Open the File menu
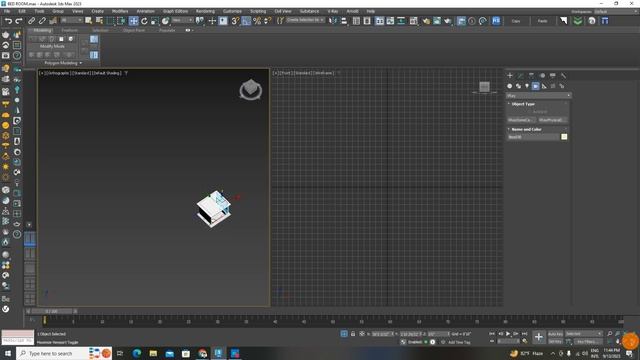The height and width of the screenshot is (360, 640). pos(7,11)
